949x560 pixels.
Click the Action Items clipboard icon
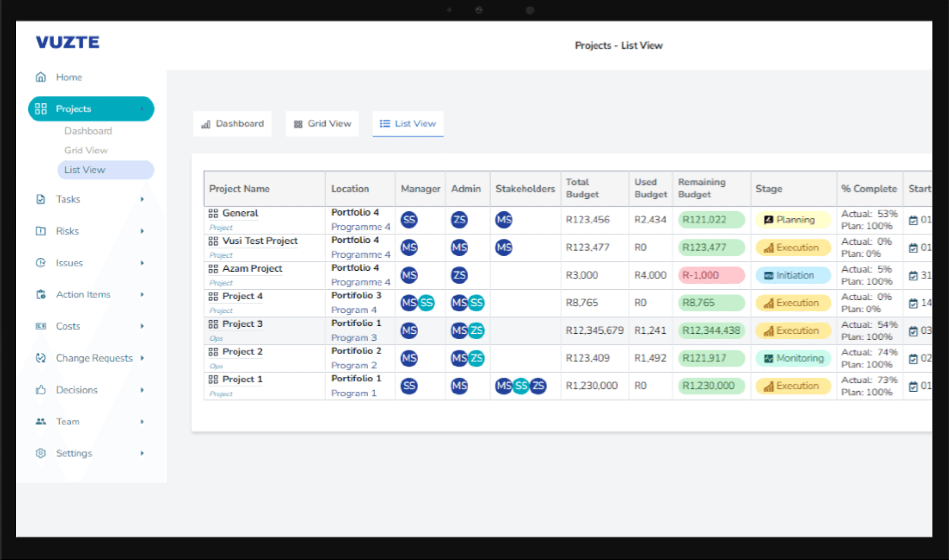tap(41, 294)
